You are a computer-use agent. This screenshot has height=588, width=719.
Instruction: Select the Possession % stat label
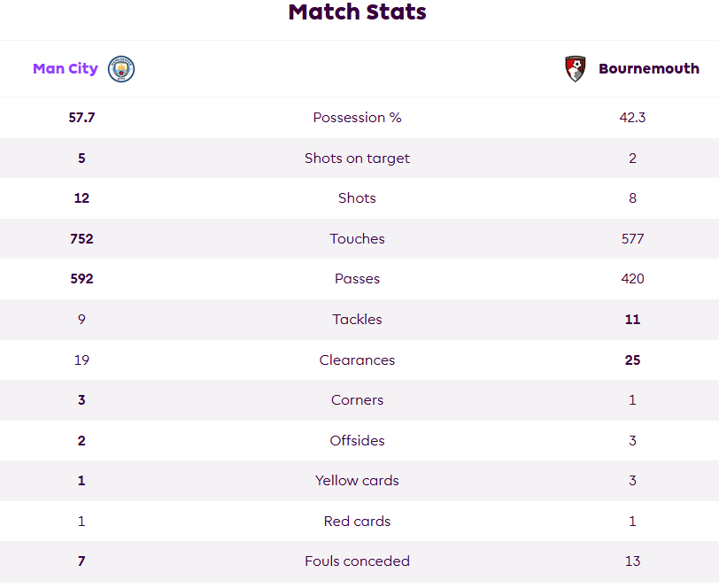pos(357,118)
